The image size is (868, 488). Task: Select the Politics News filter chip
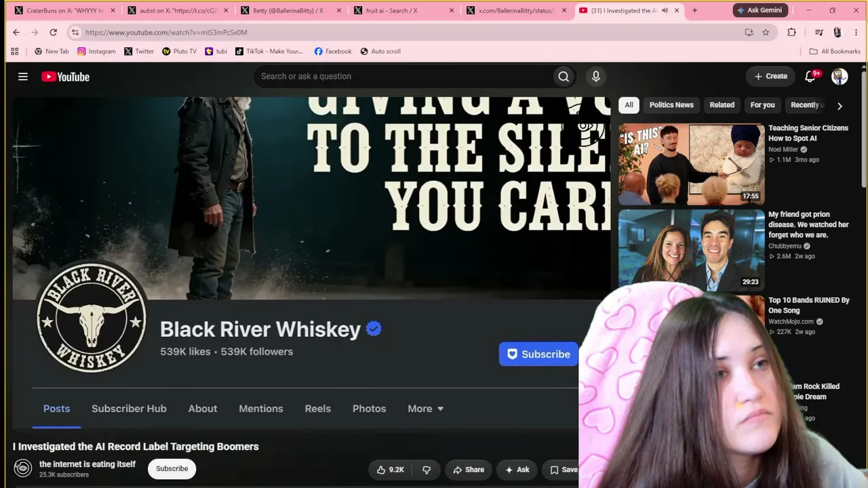671,105
